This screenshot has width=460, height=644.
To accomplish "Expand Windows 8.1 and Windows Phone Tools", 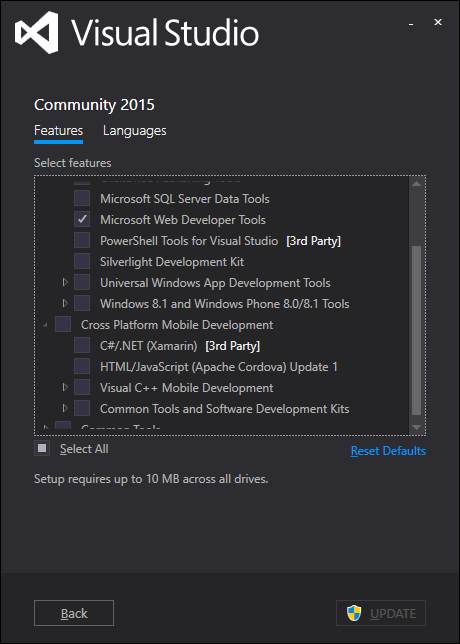I will click(x=64, y=304).
